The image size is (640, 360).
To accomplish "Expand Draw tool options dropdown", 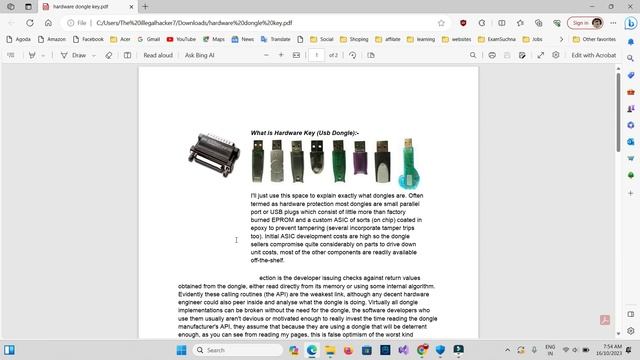I will (93, 55).
